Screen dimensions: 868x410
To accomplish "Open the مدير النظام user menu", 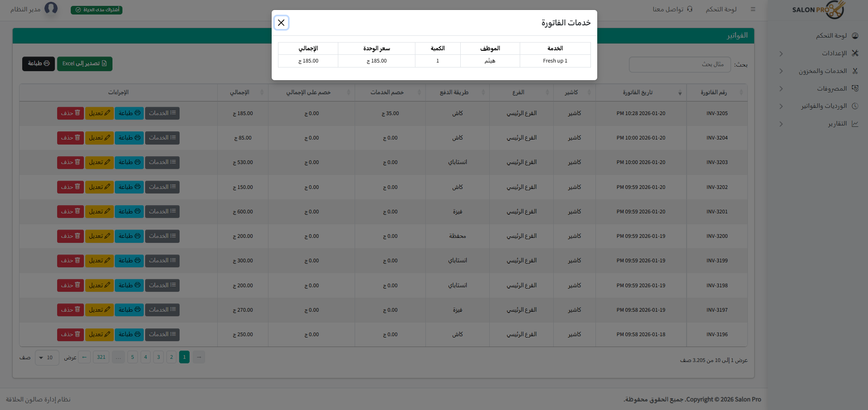I will (36, 9).
